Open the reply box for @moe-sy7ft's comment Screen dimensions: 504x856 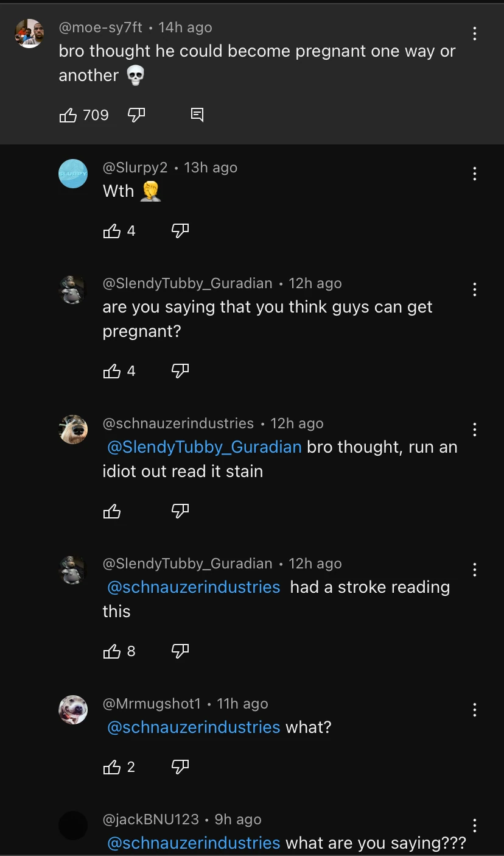[x=197, y=115]
